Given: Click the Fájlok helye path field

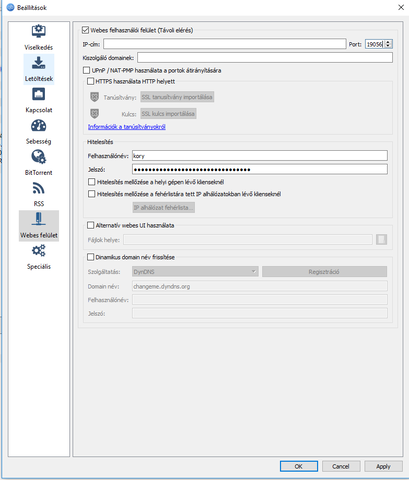Looking at the screenshot, I should (x=248, y=239).
